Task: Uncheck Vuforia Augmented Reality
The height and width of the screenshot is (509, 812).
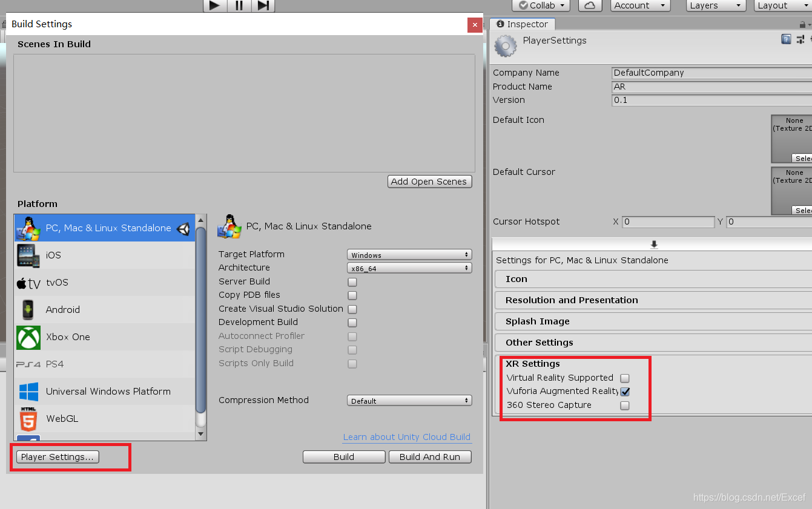Action: 625,392
